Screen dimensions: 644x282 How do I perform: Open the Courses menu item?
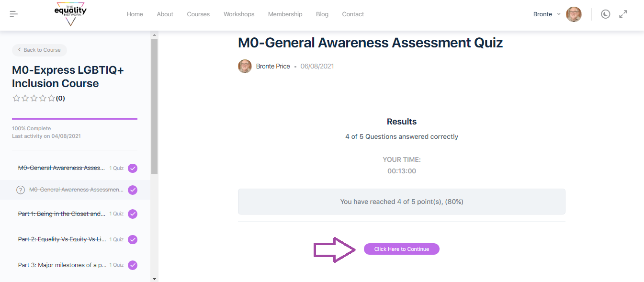coord(198,14)
